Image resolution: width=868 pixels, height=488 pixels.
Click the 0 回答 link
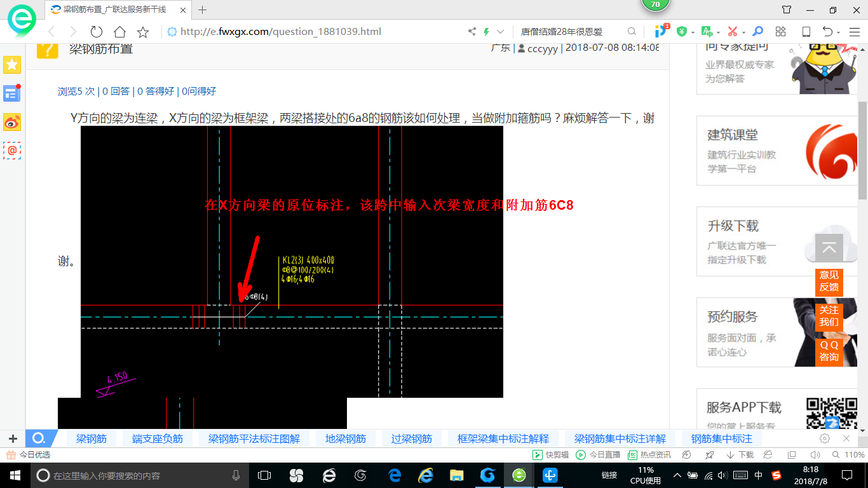click(x=116, y=91)
